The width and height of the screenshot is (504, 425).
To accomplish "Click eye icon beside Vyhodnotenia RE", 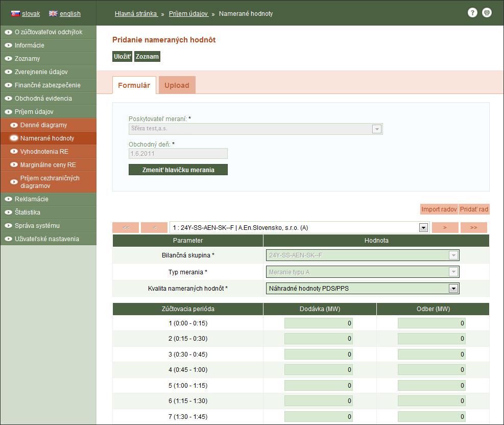I will click(x=14, y=151).
